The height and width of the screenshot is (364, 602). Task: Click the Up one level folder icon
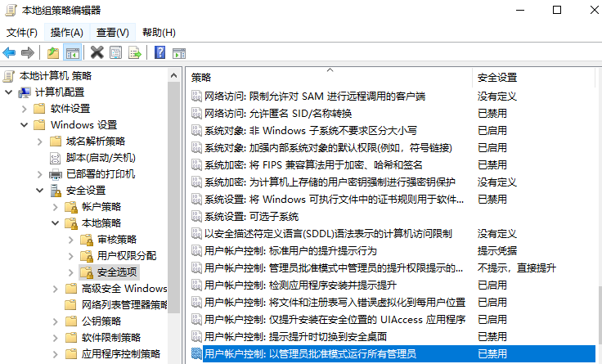(53, 53)
